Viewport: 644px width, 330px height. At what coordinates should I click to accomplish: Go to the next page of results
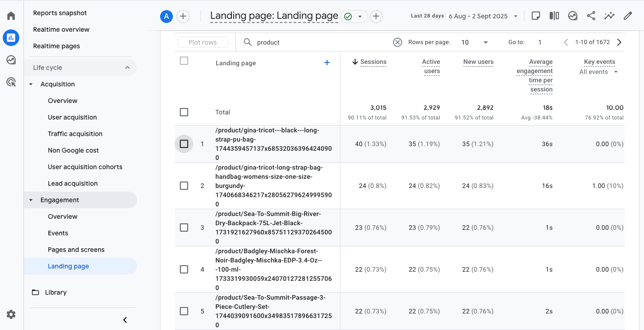(x=619, y=42)
